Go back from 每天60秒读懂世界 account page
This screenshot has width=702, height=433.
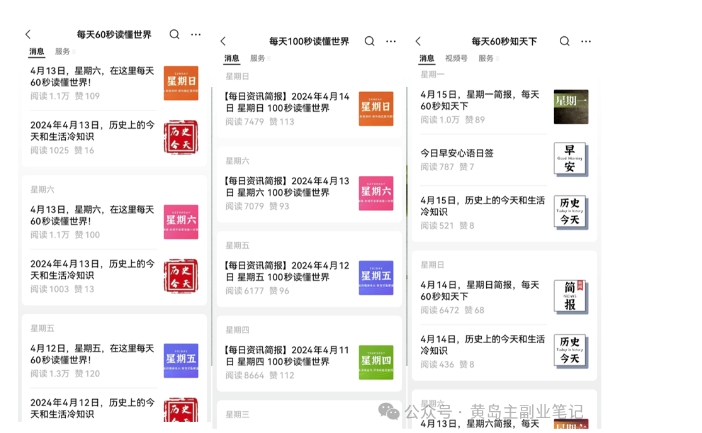click(28, 35)
